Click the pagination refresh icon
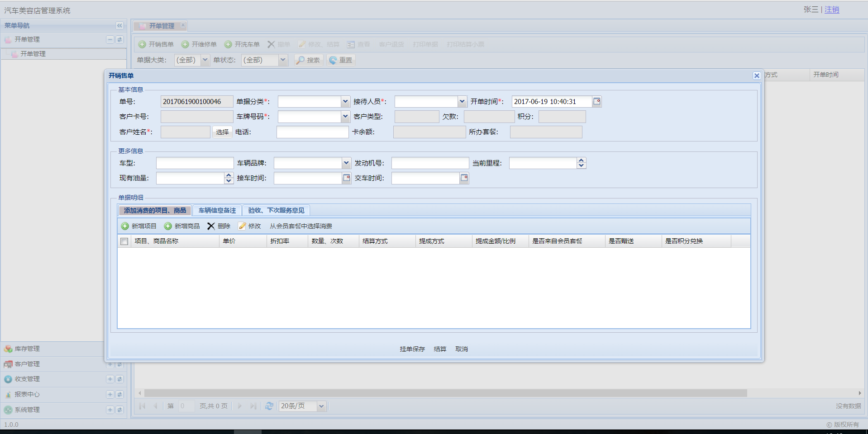 click(x=269, y=406)
